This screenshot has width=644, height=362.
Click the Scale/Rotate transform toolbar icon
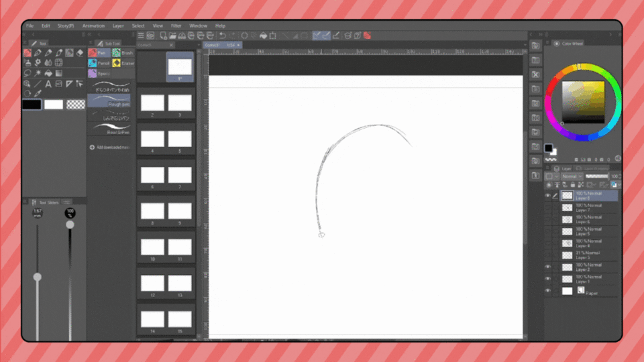(273, 36)
